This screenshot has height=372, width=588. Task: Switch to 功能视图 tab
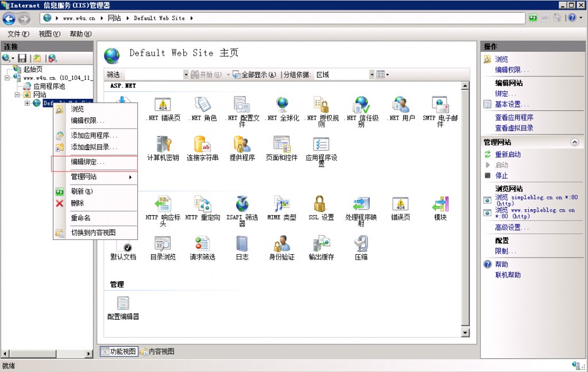pyautogui.click(x=119, y=351)
